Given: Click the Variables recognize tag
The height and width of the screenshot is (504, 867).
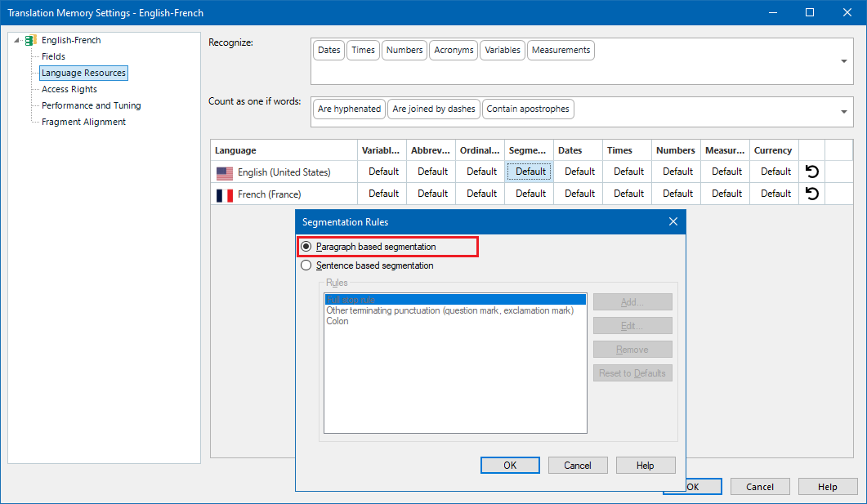Looking at the screenshot, I should point(503,51).
